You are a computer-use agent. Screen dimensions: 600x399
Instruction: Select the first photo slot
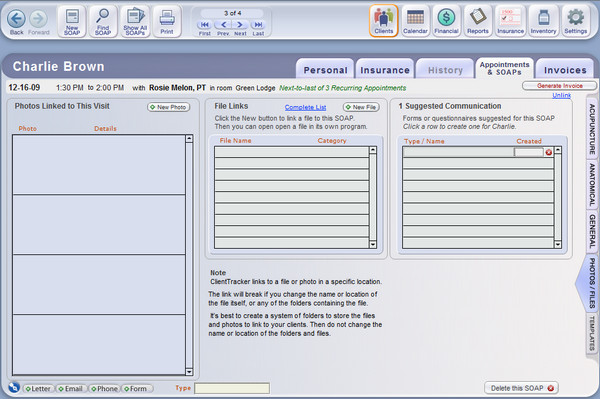coord(99,164)
